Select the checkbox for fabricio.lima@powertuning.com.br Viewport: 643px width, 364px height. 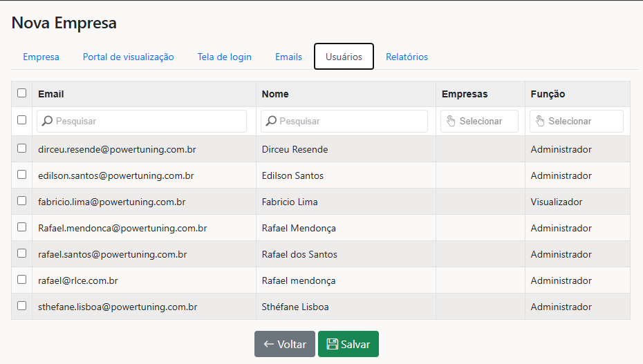pyautogui.click(x=22, y=201)
